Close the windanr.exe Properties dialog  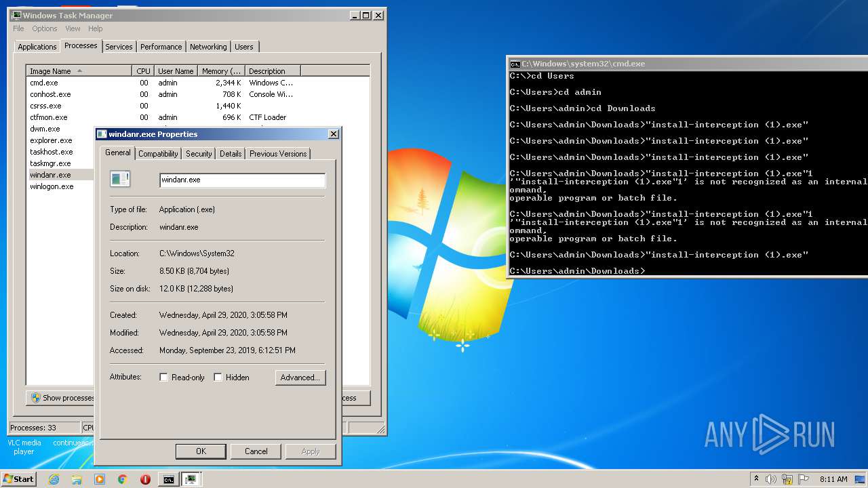[333, 134]
